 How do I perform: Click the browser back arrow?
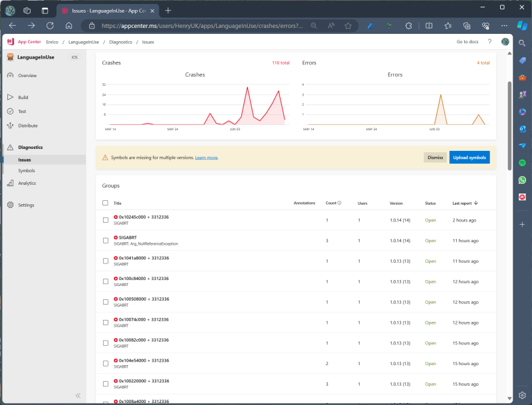coord(13,26)
